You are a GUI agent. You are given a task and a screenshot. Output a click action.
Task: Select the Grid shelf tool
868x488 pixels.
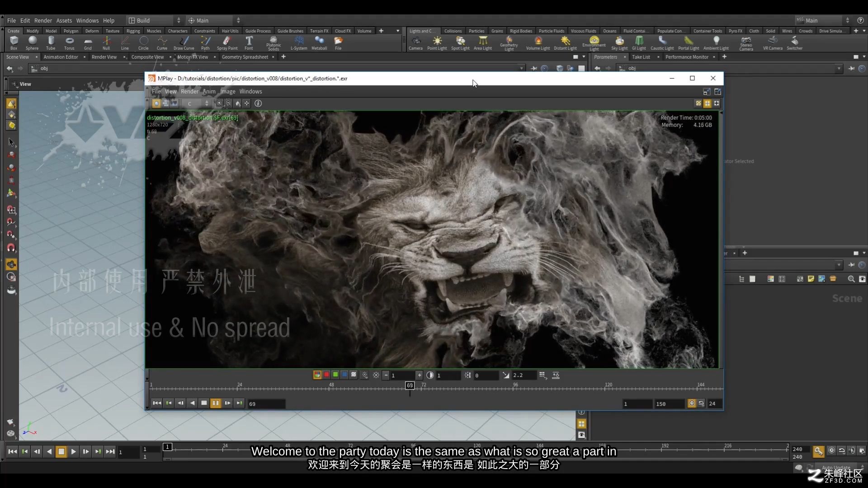click(x=88, y=43)
